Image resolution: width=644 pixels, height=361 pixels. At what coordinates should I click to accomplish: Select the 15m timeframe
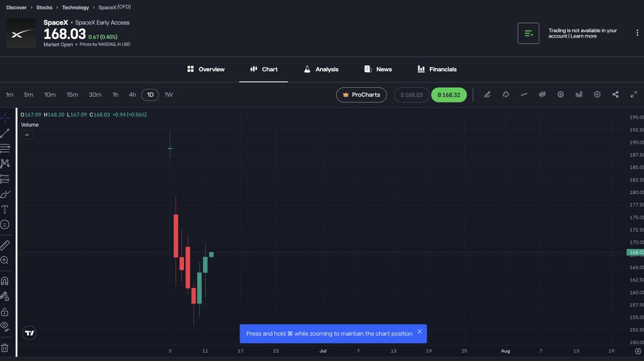(72, 95)
